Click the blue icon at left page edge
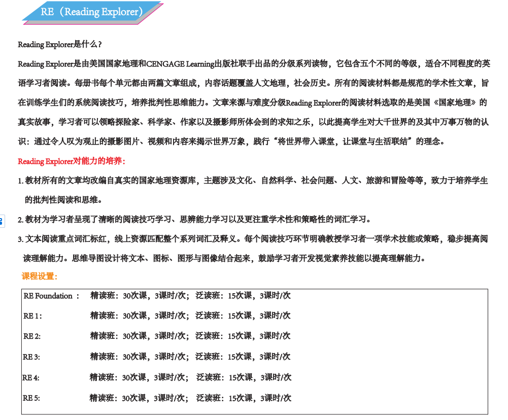The height and width of the screenshot is (420, 508). click(2, 221)
